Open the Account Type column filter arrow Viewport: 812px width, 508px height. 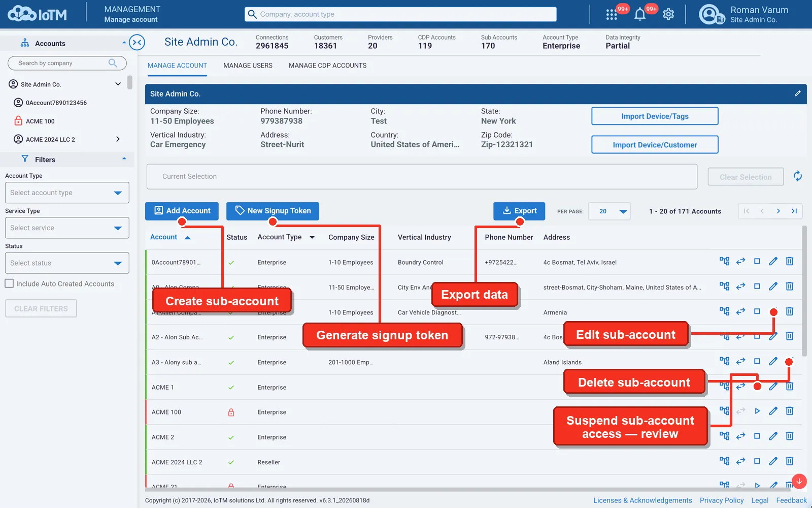312,237
